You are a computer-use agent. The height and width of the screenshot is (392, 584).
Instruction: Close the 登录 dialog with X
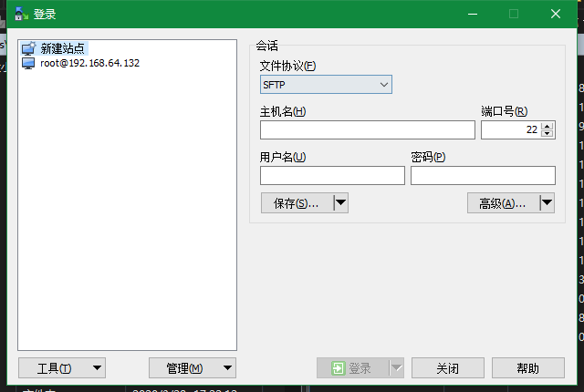tap(556, 15)
